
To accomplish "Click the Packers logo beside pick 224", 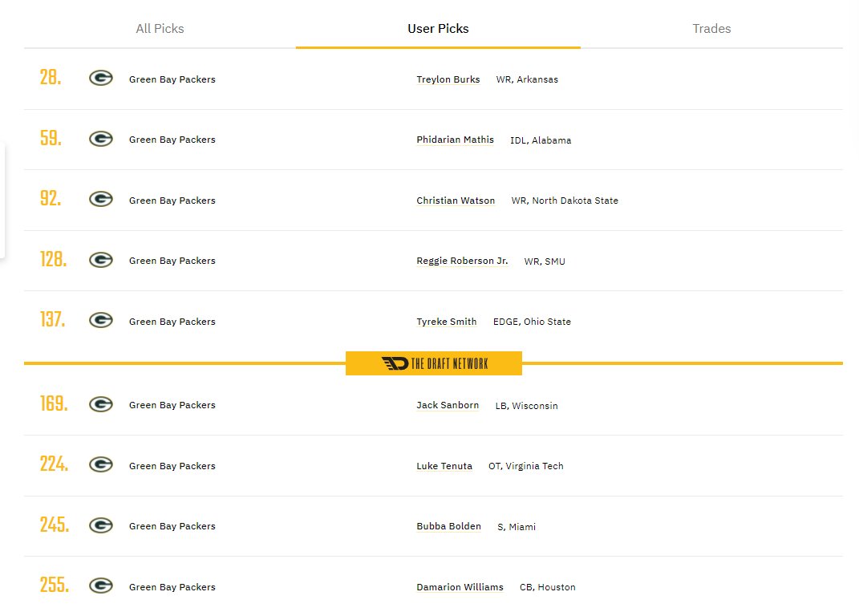I will (101, 464).
